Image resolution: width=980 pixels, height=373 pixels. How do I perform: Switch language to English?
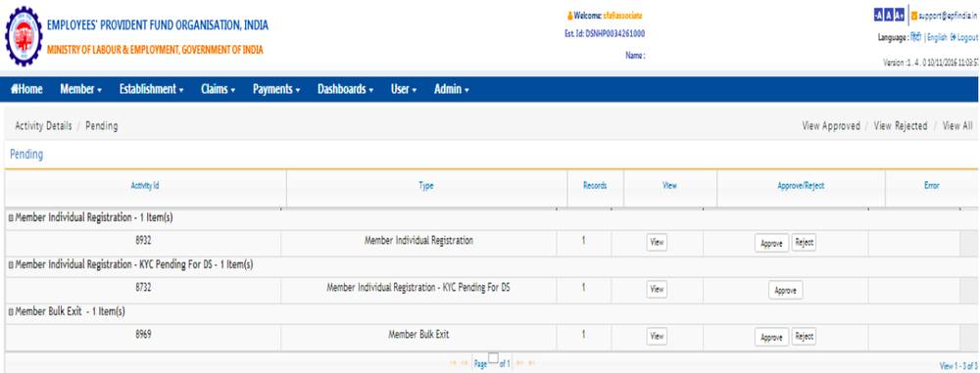(937, 37)
